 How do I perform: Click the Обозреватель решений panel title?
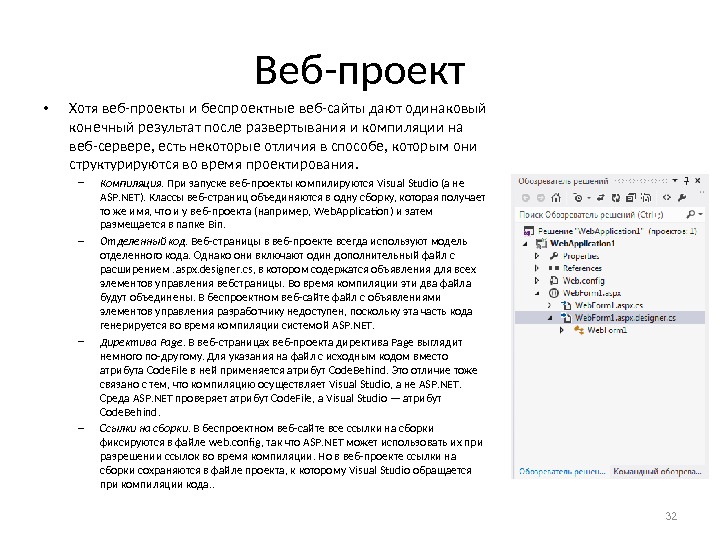563,181
